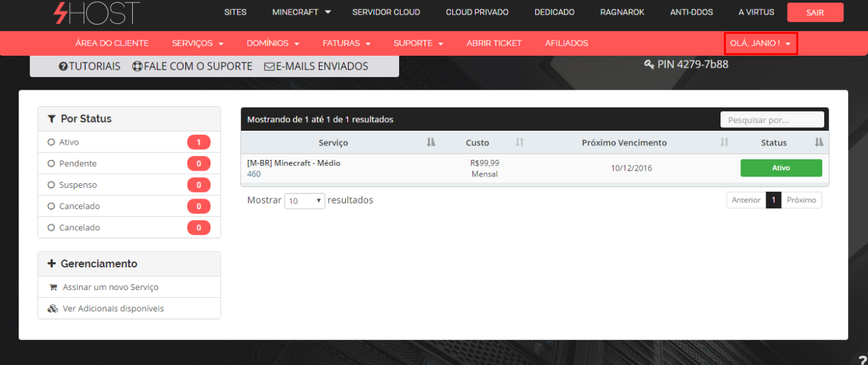Viewport: 868px width, 365px height.
Task: Click the service ID 460 text
Action: coord(254,174)
